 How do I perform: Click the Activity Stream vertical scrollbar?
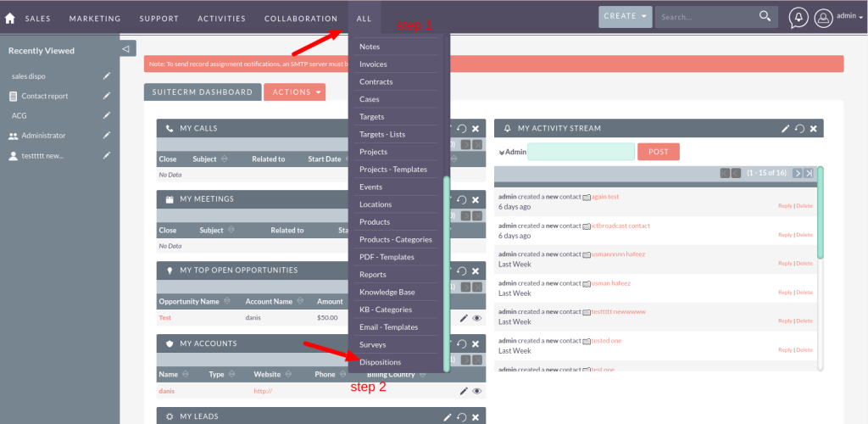[820, 212]
